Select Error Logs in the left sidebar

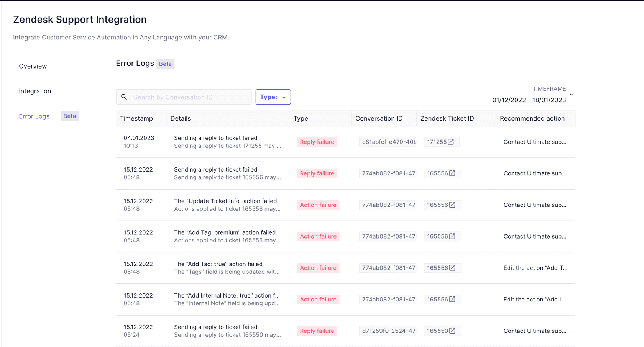click(x=34, y=116)
